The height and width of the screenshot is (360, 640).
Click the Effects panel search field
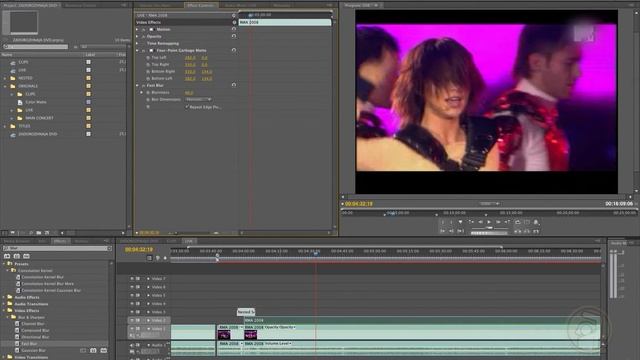[57, 248]
